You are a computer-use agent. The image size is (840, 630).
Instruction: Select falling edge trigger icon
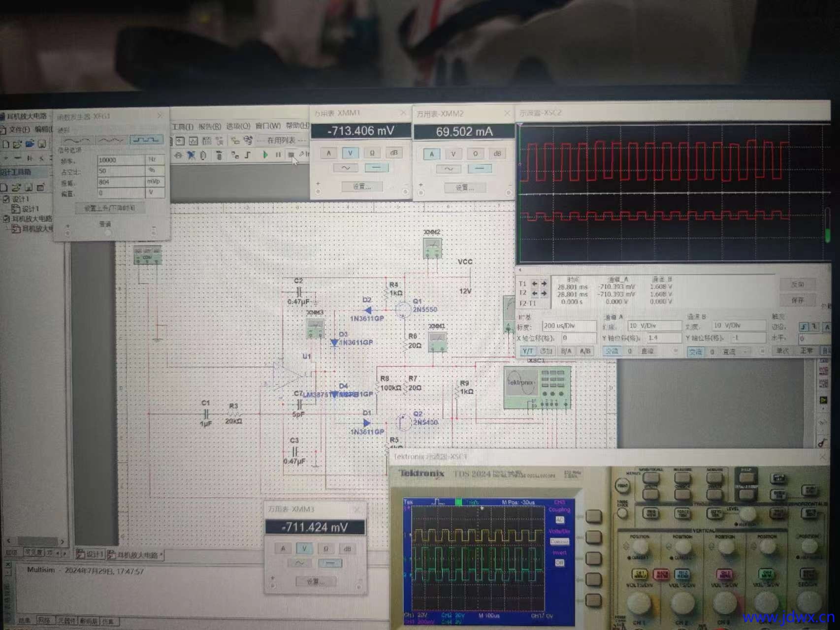click(x=815, y=327)
